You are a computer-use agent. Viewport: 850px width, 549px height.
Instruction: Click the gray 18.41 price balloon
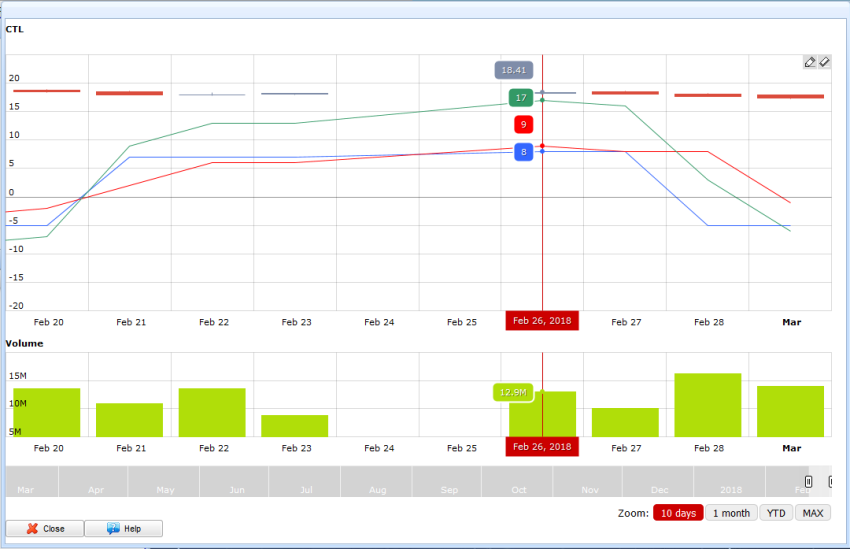[513, 70]
